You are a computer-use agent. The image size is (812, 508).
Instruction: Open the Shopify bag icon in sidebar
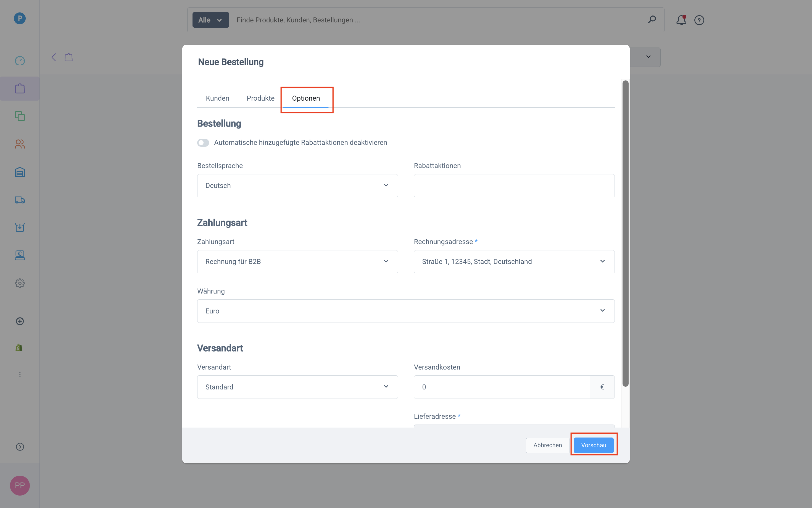pos(19,348)
